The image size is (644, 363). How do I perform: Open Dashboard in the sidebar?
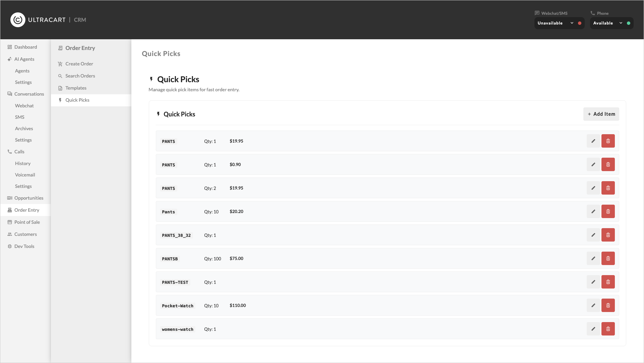coord(25,47)
